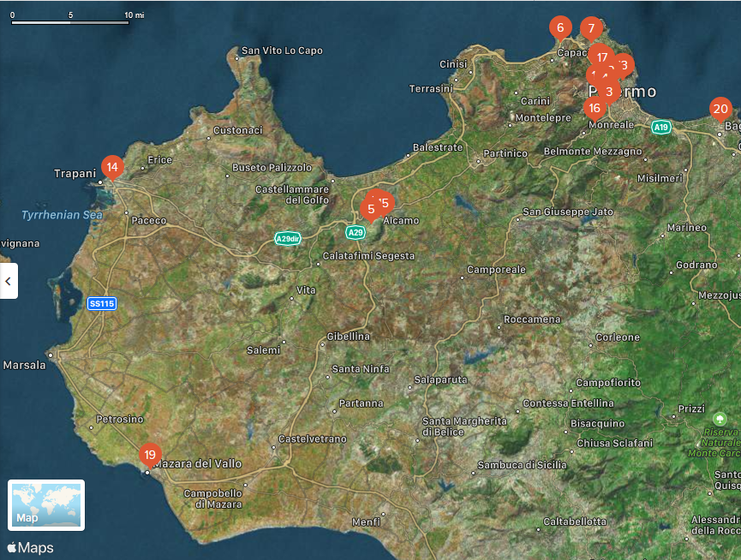
Task: Click the Castelvetrano town label
Action: (x=313, y=439)
